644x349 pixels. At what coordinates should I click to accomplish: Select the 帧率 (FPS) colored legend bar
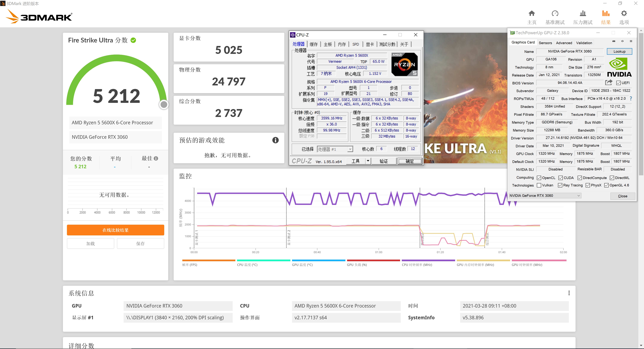[x=209, y=260]
